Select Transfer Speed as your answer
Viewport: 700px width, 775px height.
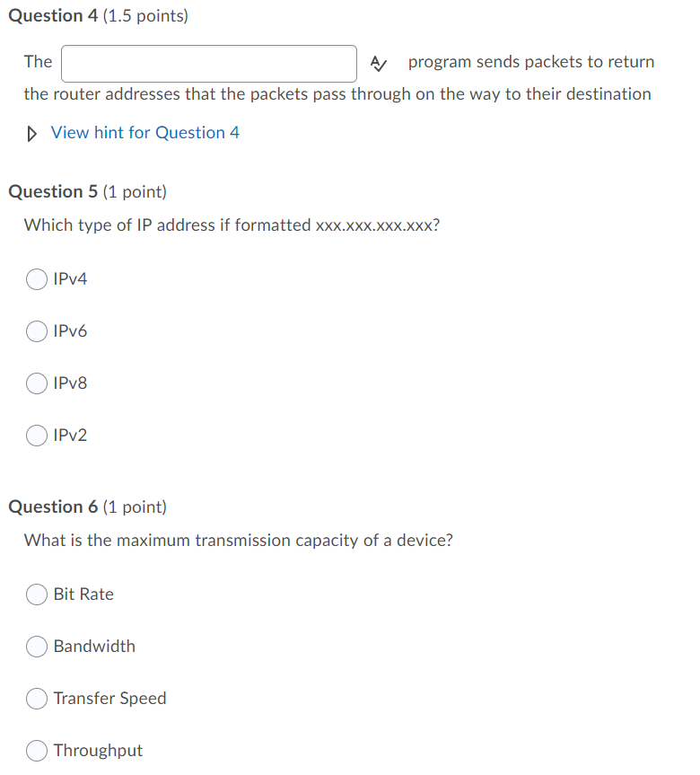[x=36, y=699]
